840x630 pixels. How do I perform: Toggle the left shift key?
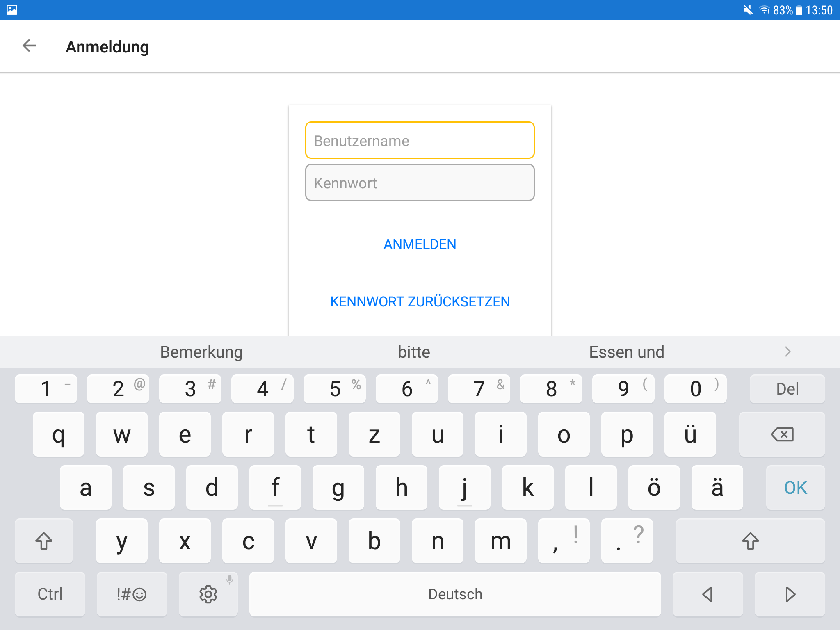click(x=44, y=541)
